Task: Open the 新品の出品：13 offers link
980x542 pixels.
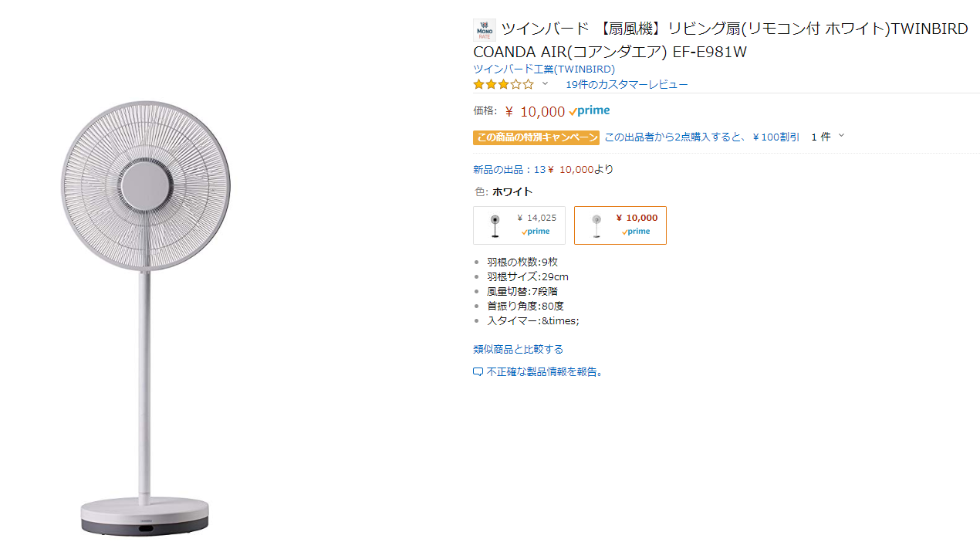Action: click(509, 169)
